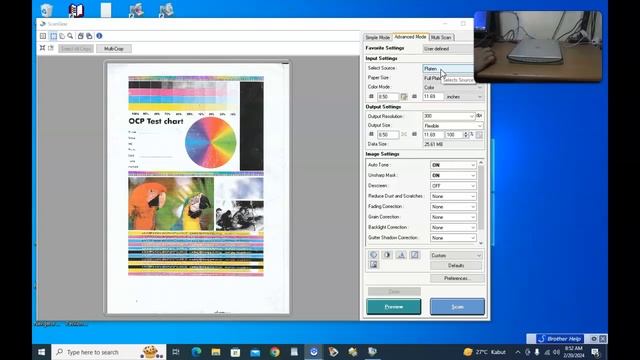Click the Brother Help settings gear
Screen dimensions: 640x360
[594, 339]
